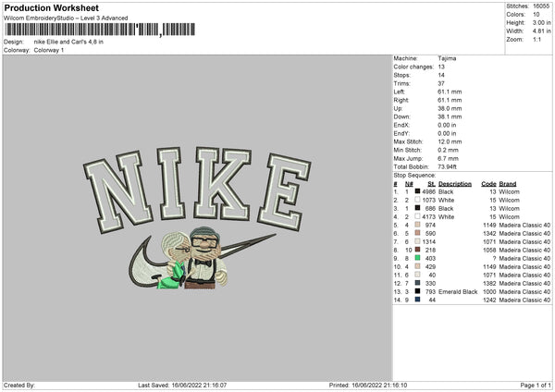The width and height of the screenshot is (555, 392).
Task: Click the black swatch in stop row 1
Action: [418, 191]
